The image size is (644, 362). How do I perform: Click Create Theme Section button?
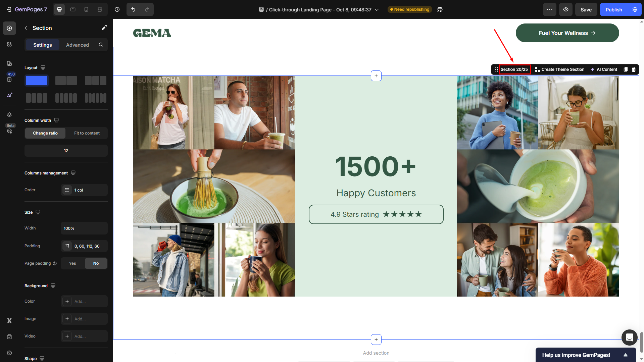pyautogui.click(x=559, y=69)
